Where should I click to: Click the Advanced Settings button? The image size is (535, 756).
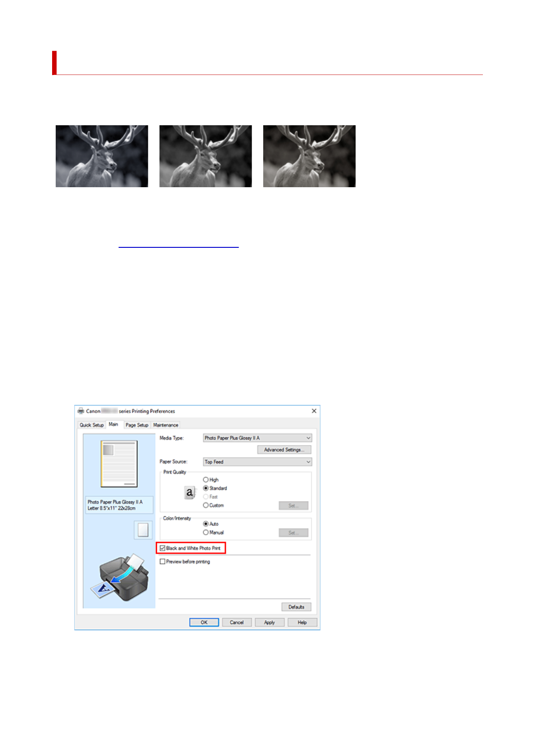[x=284, y=450]
